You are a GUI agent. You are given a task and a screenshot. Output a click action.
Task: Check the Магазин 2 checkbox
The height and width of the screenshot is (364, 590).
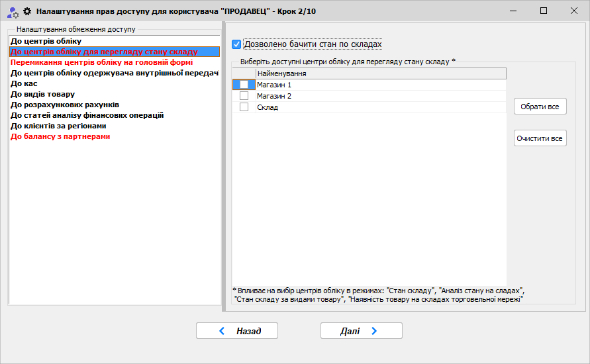pos(244,96)
